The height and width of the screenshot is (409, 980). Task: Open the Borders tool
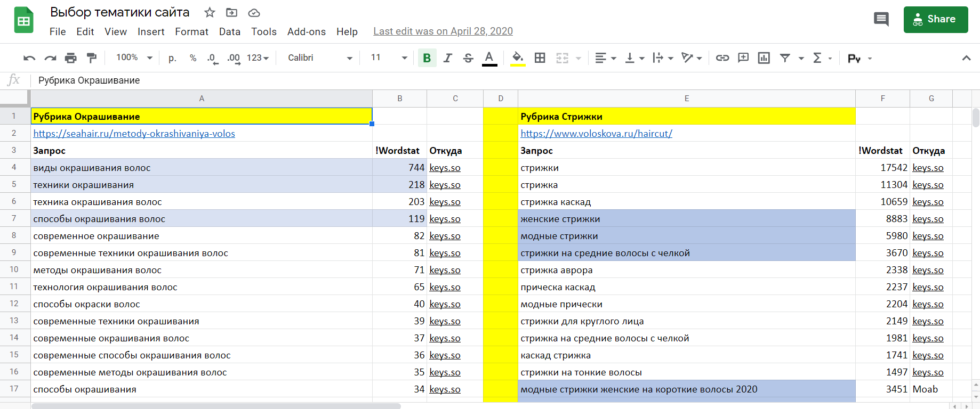coord(540,58)
